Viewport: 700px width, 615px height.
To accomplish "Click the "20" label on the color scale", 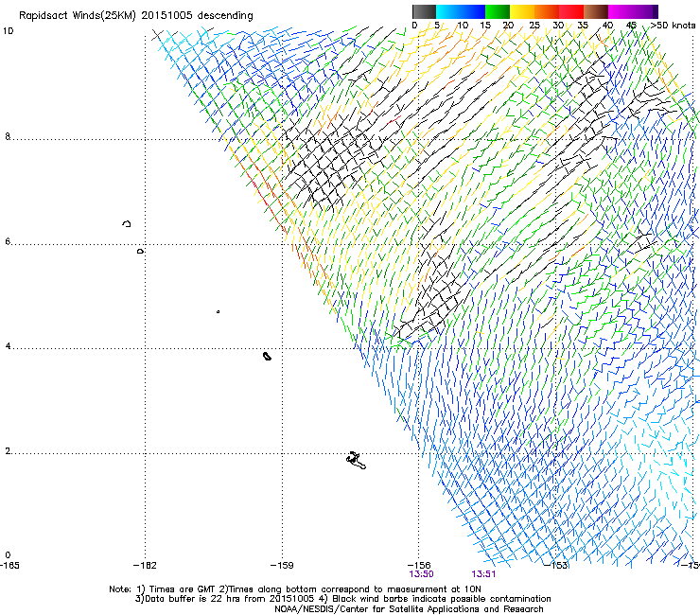I will [508, 26].
